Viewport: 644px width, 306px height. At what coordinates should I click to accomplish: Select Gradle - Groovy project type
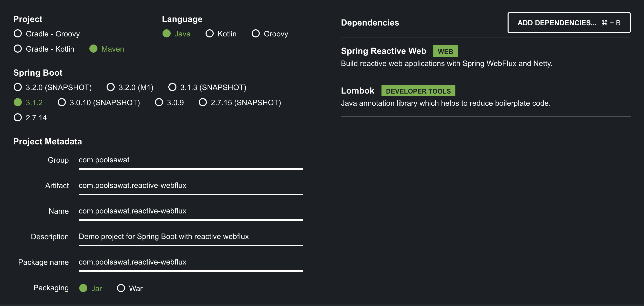(x=47, y=34)
